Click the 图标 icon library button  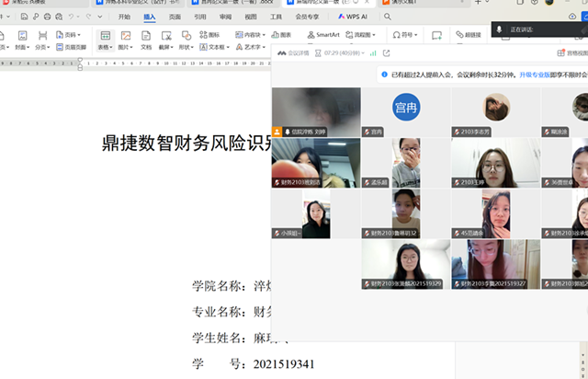[x=209, y=35]
